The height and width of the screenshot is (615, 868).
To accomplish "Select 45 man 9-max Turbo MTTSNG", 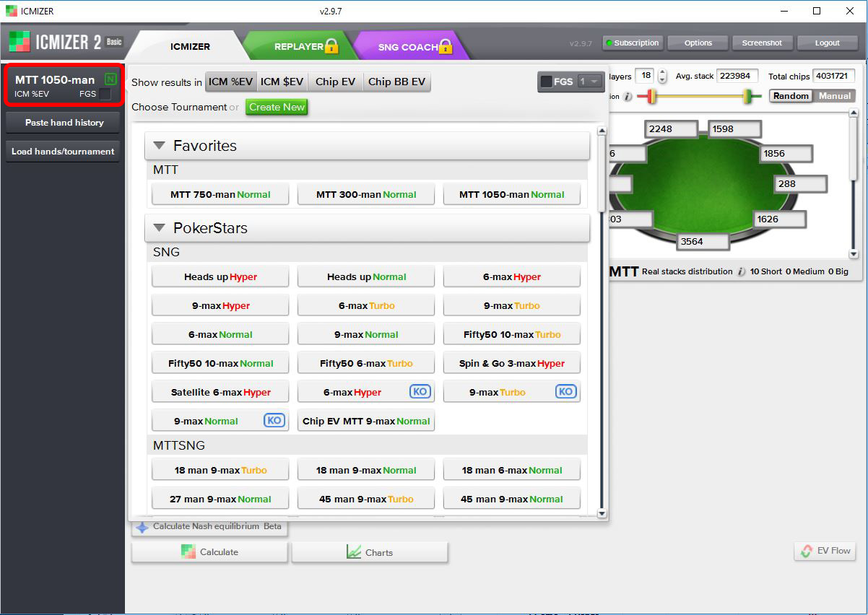I will coord(366,499).
